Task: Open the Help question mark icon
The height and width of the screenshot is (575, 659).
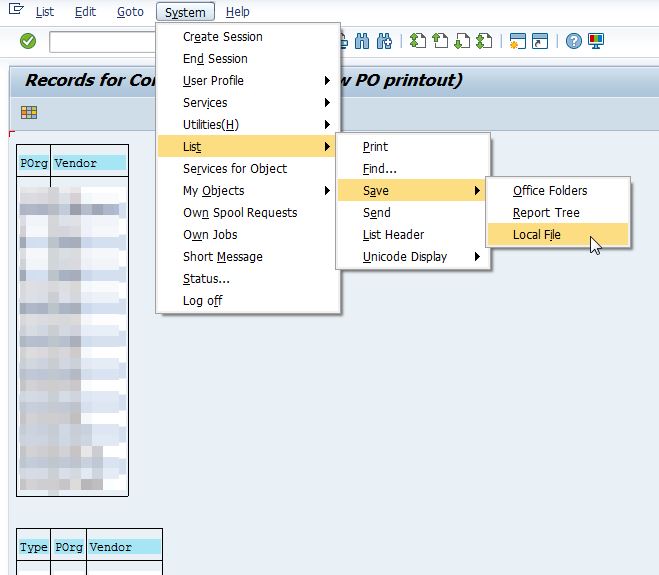Action: click(x=573, y=41)
